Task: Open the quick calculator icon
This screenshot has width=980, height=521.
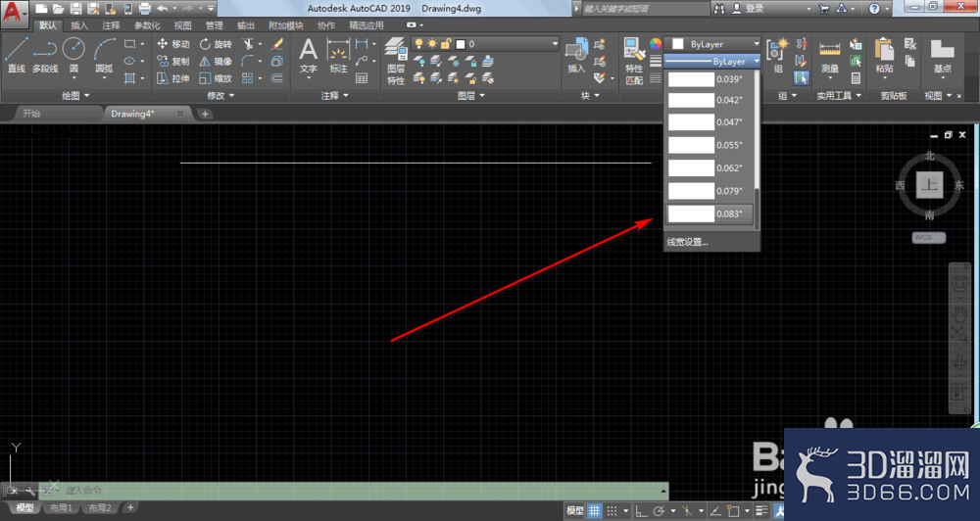Action: (x=856, y=78)
